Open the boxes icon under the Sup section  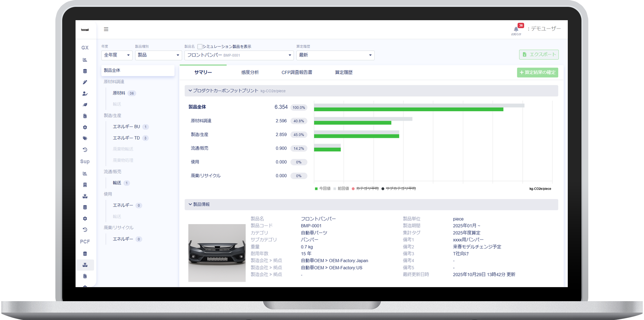click(85, 196)
